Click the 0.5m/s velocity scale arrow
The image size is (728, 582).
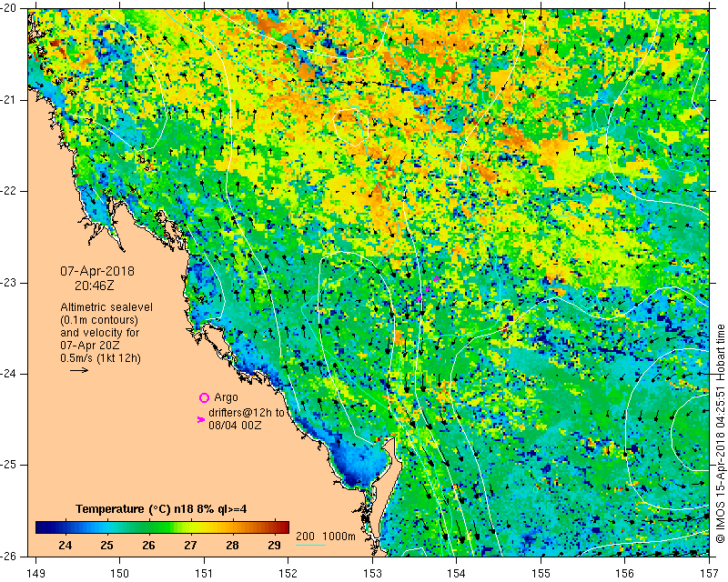click(x=79, y=370)
